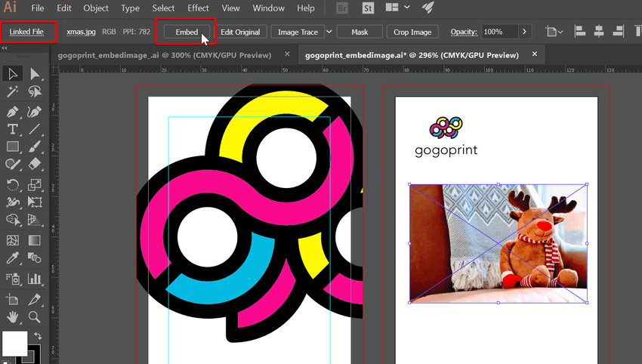Select the Direct Selection tool
Image resolution: width=642 pixels, height=364 pixels.
(35, 73)
